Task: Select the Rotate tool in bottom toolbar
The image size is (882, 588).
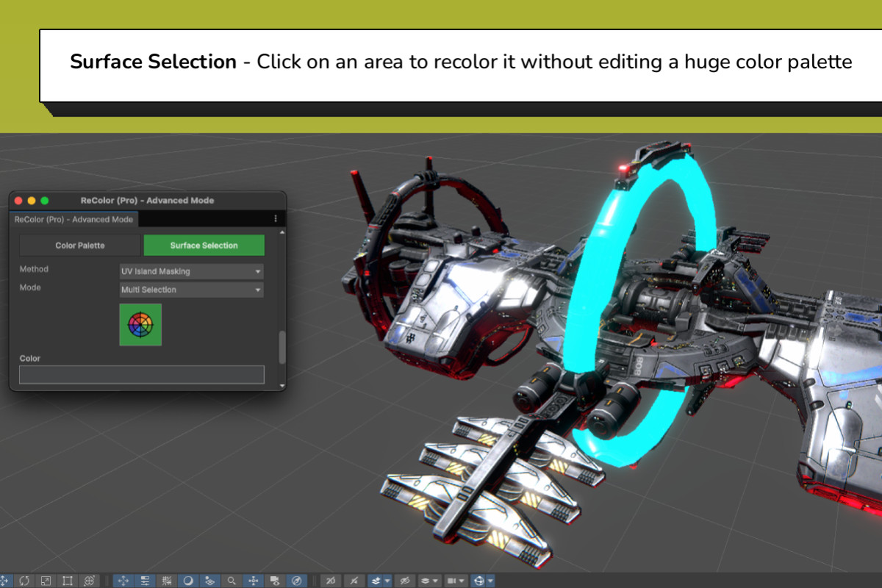Action: (x=25, y=581)
